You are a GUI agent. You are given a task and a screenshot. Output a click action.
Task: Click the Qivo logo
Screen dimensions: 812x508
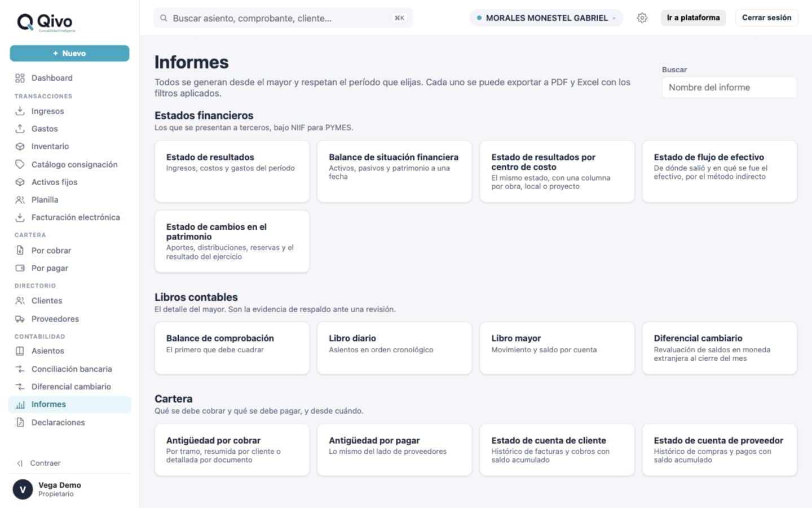tap(46, 23)
